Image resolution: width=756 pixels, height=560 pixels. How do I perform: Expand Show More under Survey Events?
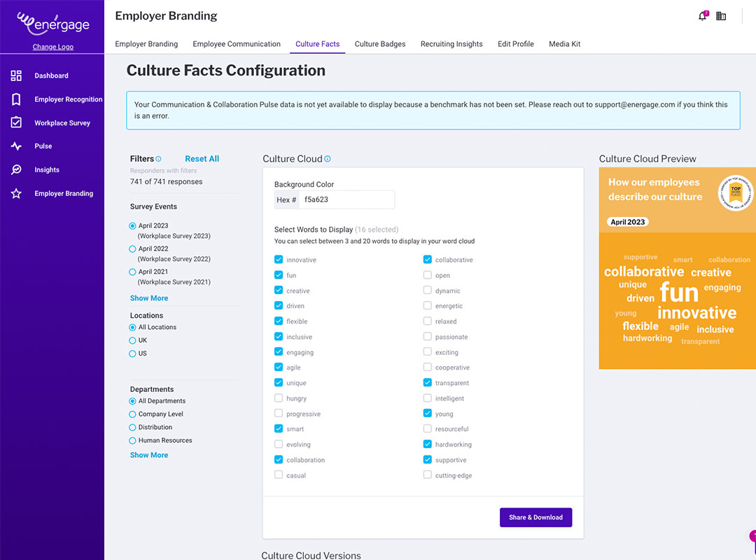[x=149, y=298]
